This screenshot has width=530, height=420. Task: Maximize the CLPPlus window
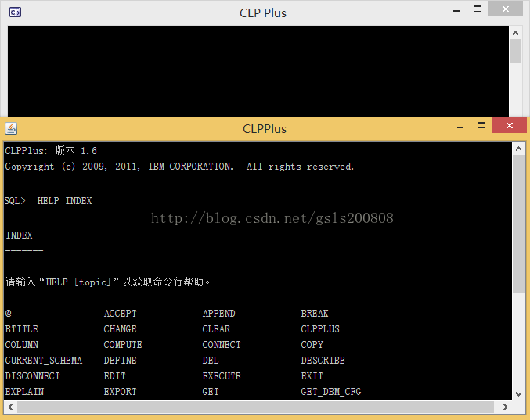click(x=481, y=126)
